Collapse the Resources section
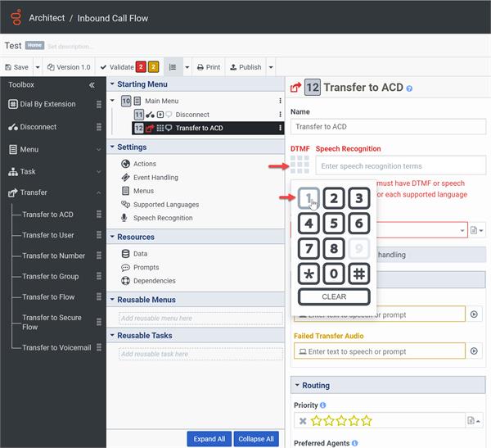Viewport: 491px width, 448px height. click(112, 237)
